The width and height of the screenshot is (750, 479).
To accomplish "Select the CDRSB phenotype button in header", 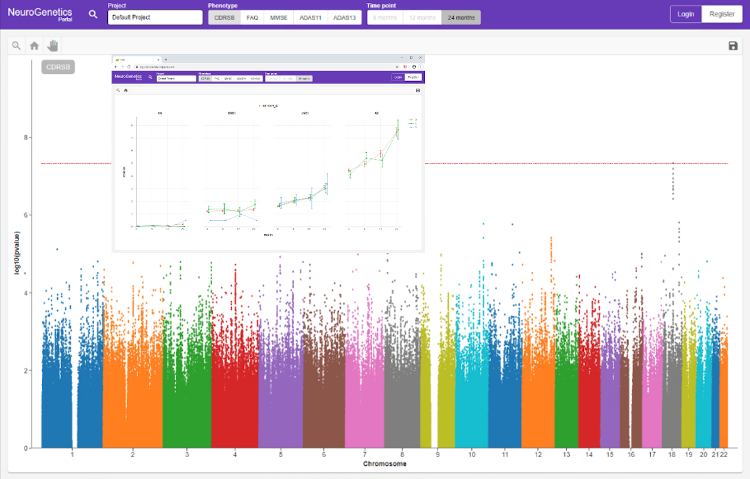I will (x=223, y=17).
